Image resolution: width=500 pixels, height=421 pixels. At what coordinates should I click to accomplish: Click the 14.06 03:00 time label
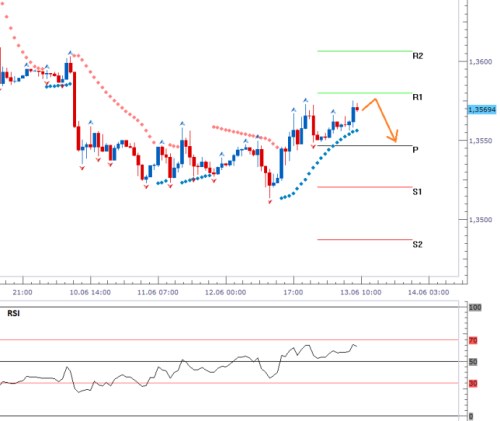click(428, 292)
